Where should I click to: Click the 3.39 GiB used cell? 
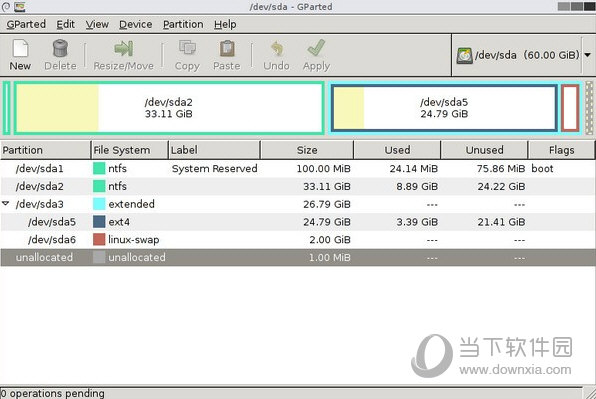coord(417,222)
